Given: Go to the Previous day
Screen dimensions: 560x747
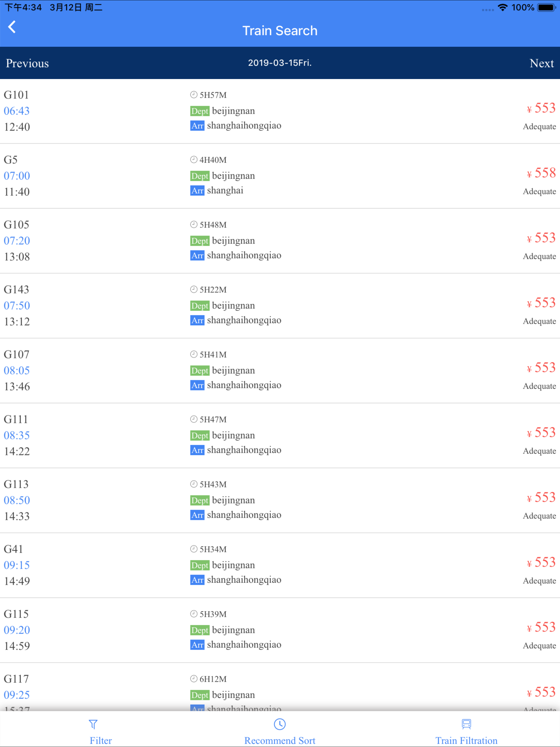Looking at the screenshot, I should point(27,63).
